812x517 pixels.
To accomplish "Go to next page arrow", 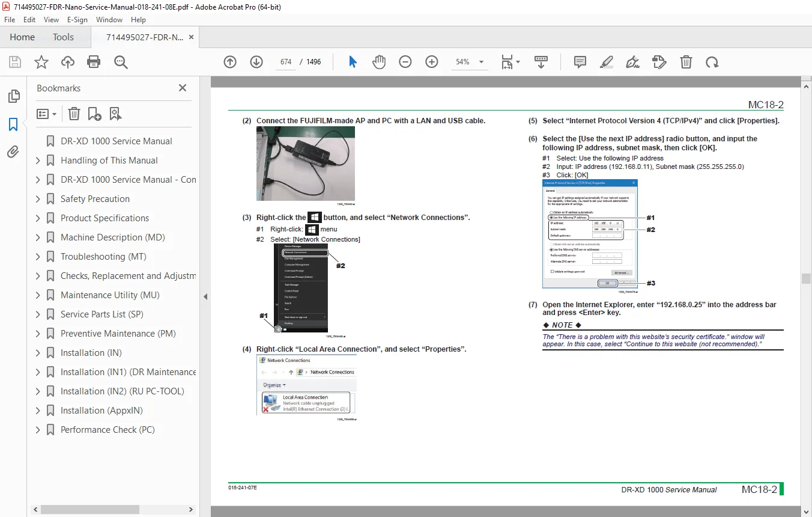I will (x=256, y=62).
